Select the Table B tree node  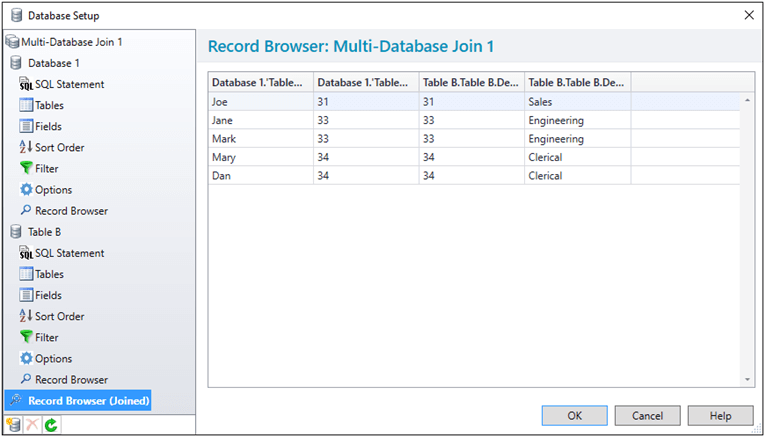click(x=36, y=232)
